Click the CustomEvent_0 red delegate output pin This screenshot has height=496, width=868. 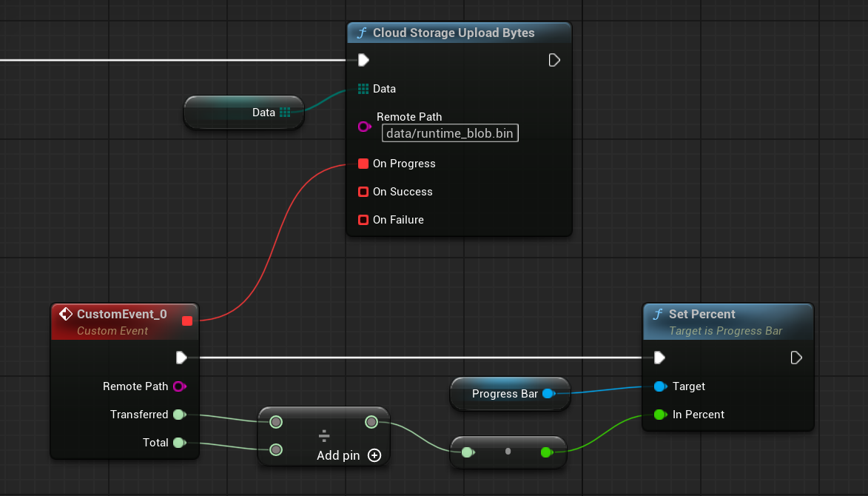(187, 321)
